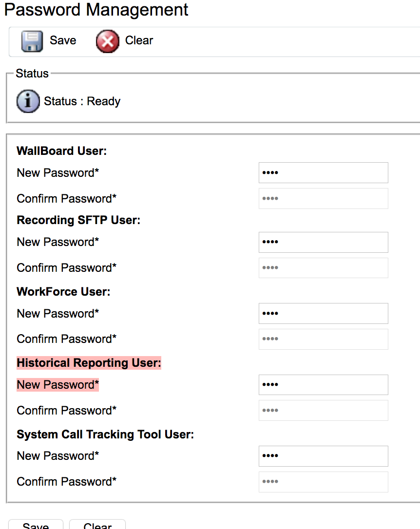Focus the System Call Tracking Tool Confirm Password field
The height and width of the screenshot is (529, 420).
point(323,482)
